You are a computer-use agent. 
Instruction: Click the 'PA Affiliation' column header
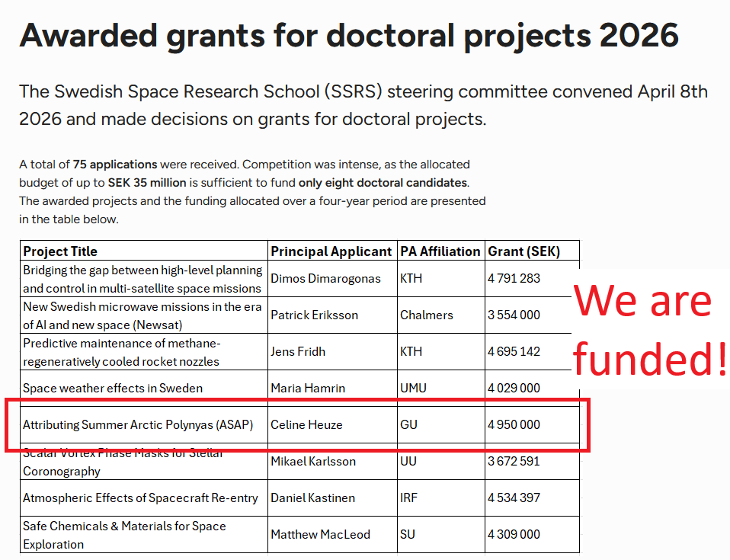tap(440, 251)
